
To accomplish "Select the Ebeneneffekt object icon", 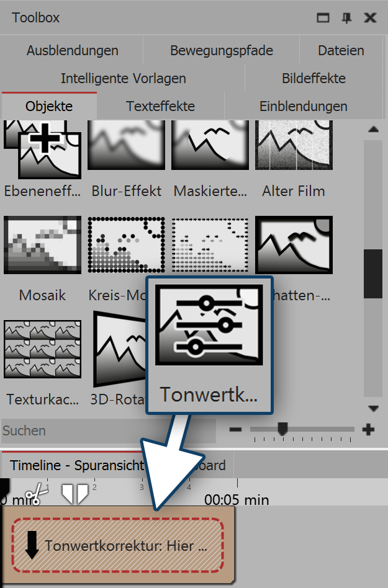I will (42, 149).
